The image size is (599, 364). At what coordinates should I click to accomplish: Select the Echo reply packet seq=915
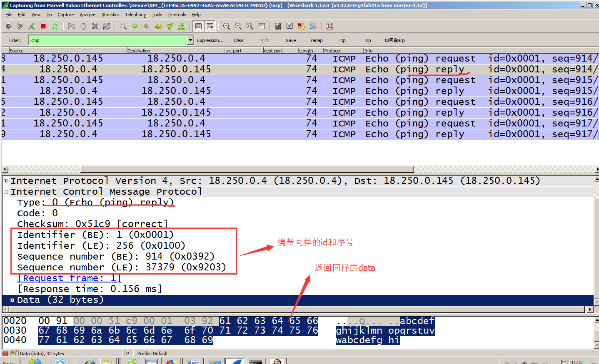[x=300, y=91]
